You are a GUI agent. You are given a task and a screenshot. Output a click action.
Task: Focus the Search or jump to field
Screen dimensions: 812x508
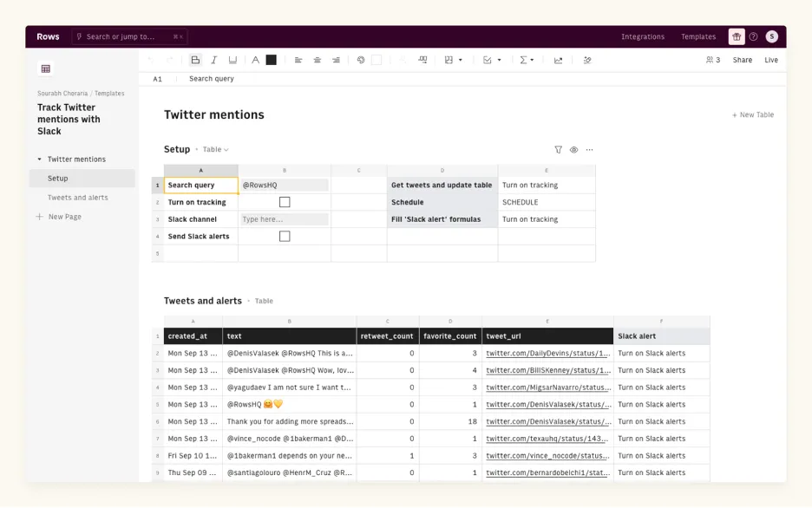[129, 36]
